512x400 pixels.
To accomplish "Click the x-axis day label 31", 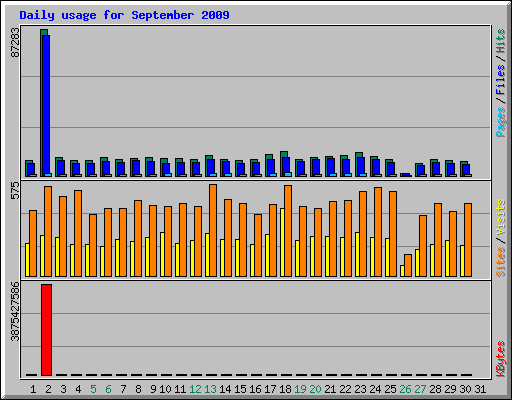I will click(480, 389).
